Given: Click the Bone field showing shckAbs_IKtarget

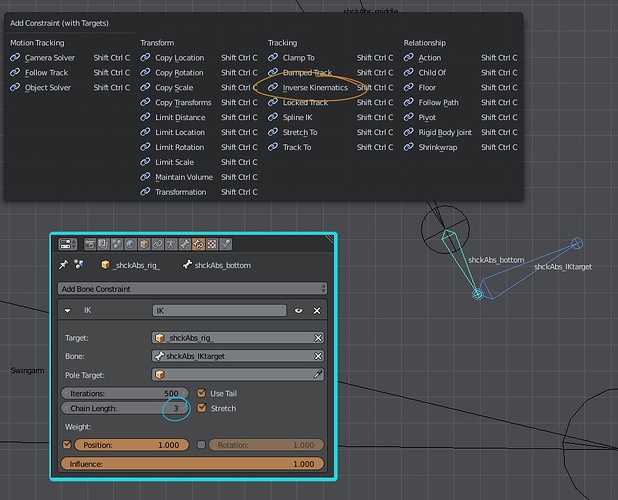Looking at the screenshot, I should tap(238, 356).
